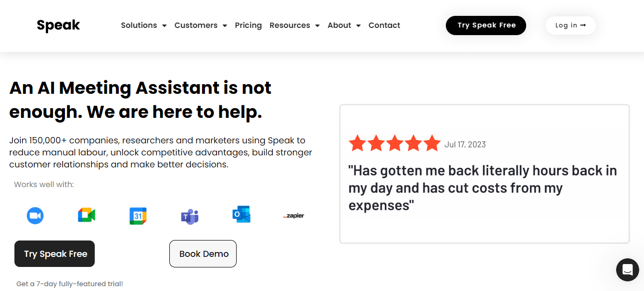Click the customer testimonial quote text
Screen dimensions: 644x291
(x=482, y=188)
